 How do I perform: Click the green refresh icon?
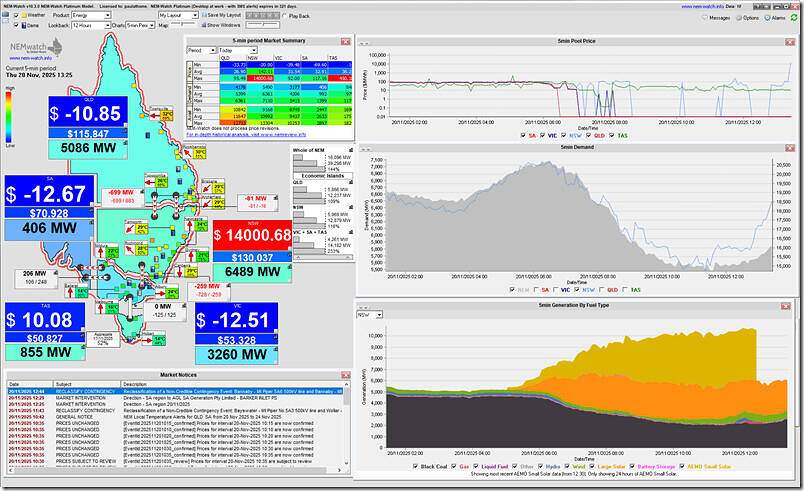[x=794, y=17]
